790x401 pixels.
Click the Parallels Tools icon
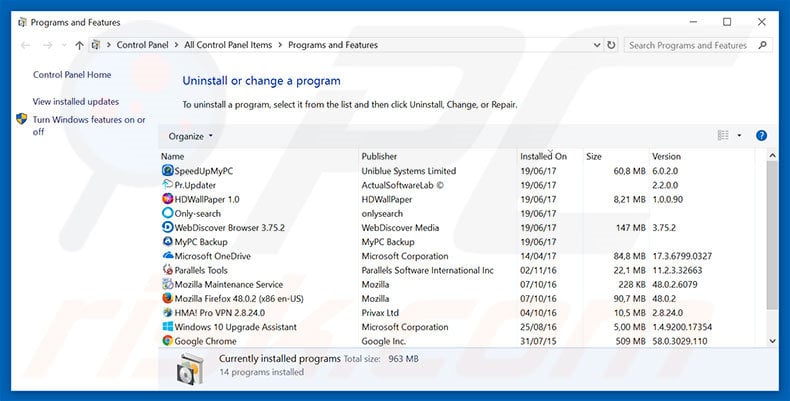pyautogui.click(x=168, y=270)
